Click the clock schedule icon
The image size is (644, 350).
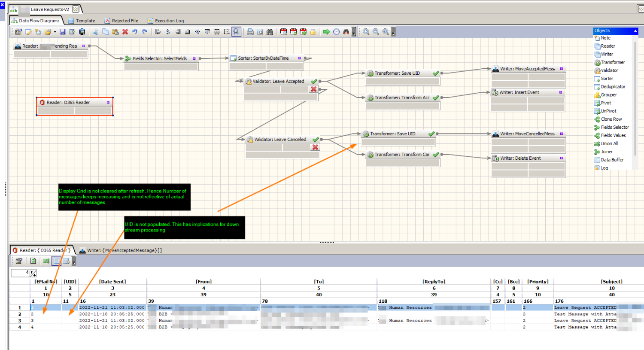click(336, 32)
